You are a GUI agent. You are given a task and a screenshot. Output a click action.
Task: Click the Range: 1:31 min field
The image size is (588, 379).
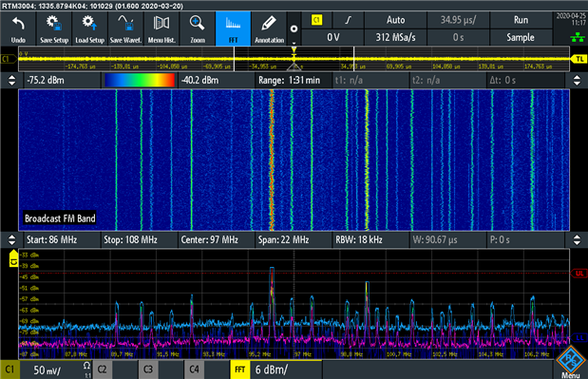294,80
